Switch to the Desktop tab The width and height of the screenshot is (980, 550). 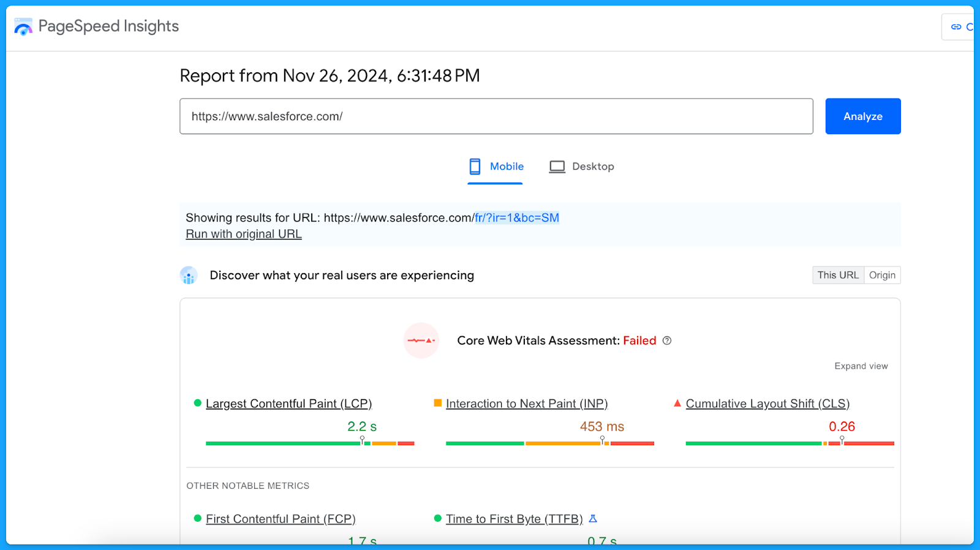pos(581,167)
